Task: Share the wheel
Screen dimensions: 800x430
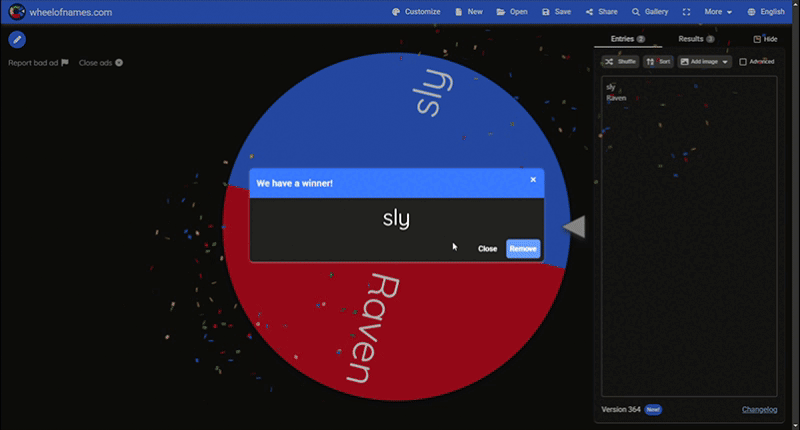Action: (601, 12)
